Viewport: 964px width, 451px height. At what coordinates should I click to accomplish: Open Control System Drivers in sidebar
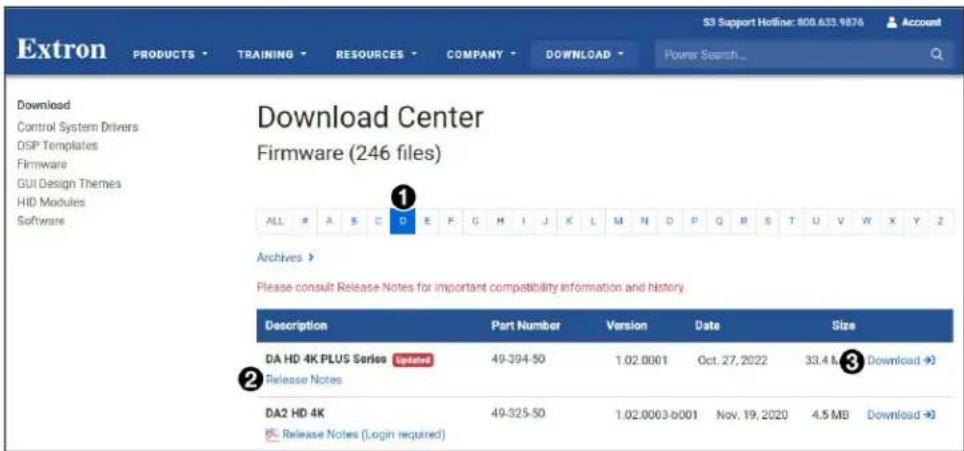click(77, 127)
